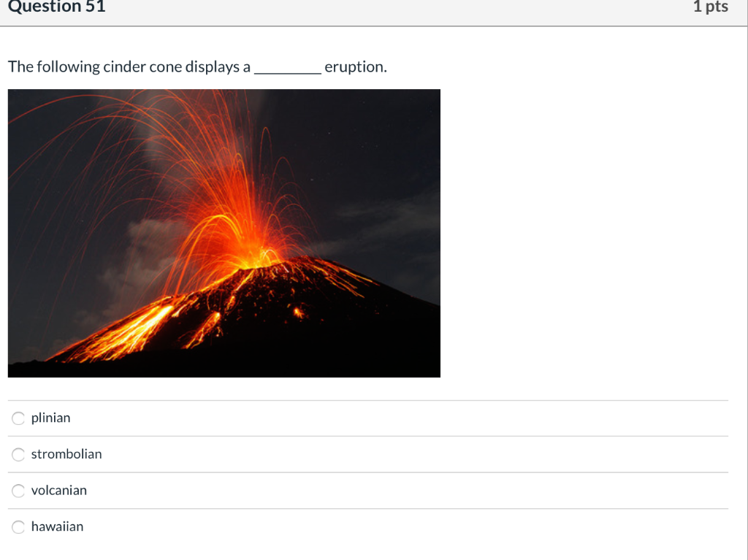Viewport: 748px width, 560px height.
Task: Select the hawaiian radio button
Action: (18, 526)
